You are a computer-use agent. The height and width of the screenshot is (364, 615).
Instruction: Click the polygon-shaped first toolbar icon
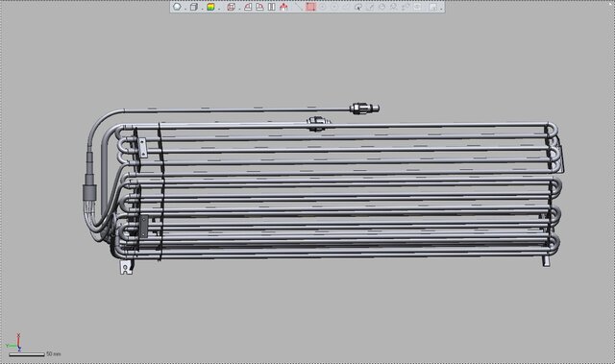click(x=177, y=7)
